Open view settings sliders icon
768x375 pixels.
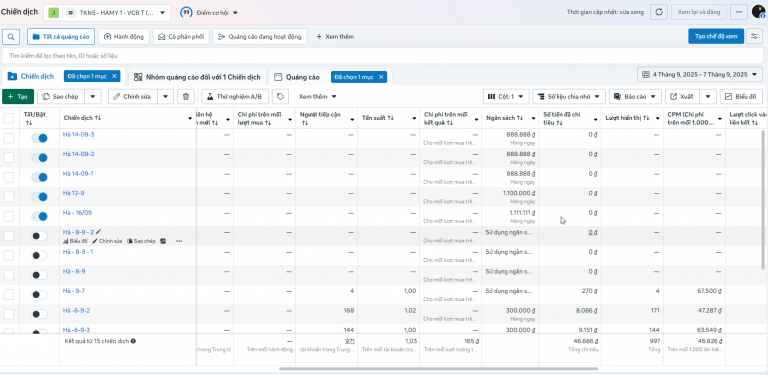pyautogui.click(x=754, y=37)
